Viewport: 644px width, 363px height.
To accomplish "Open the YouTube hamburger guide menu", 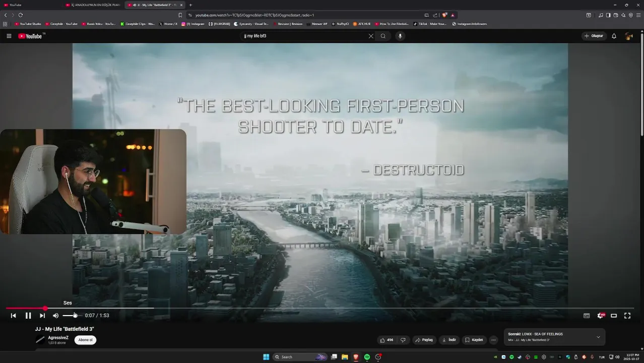I will (x=9, y=36).
